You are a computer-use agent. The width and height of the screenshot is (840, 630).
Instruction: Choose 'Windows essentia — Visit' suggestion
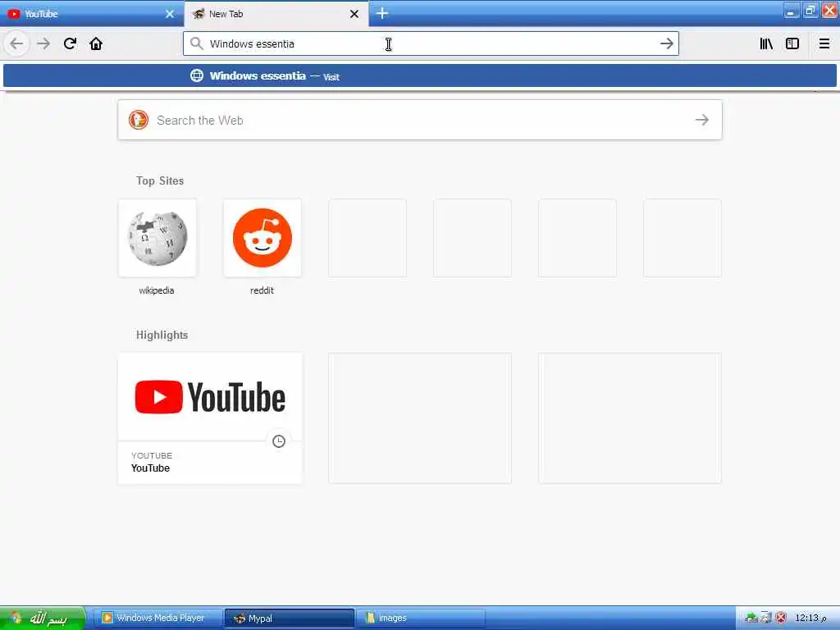click(419, 75)
